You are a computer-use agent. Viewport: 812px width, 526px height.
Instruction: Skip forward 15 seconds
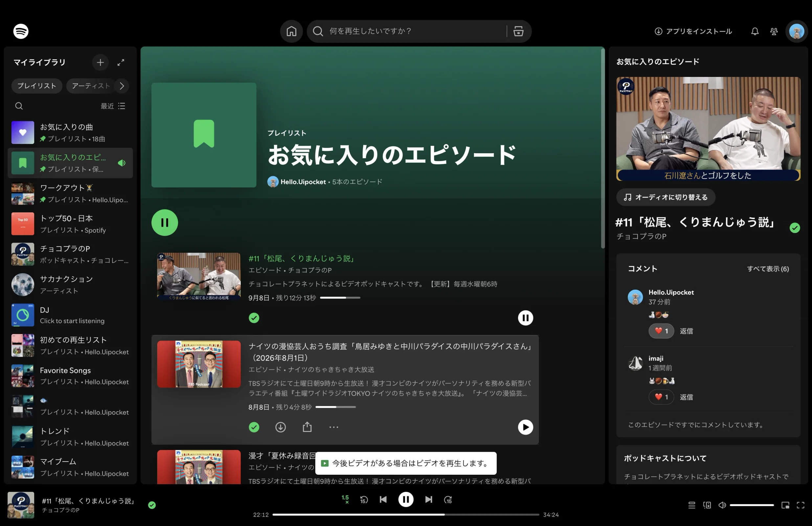tap(448, 500)
